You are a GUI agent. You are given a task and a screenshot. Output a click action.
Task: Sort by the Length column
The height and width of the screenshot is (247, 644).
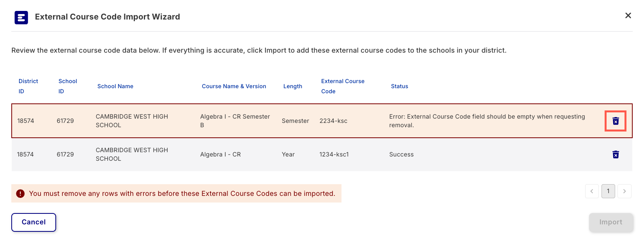coord(293,86)
